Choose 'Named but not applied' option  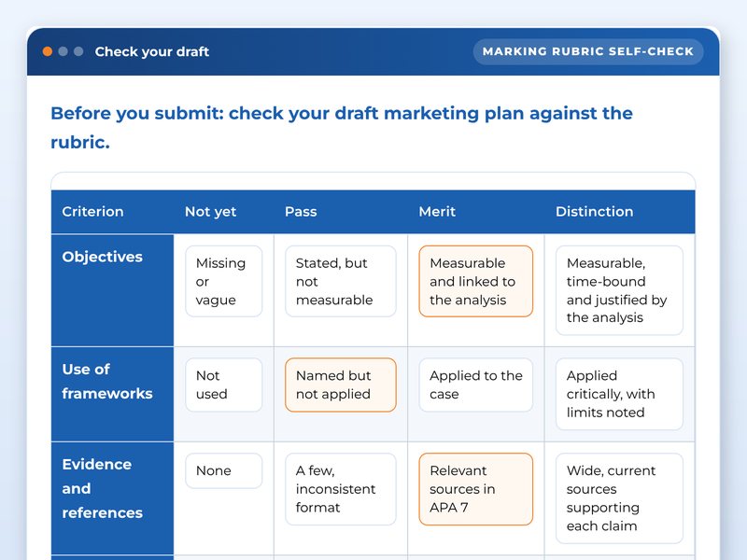tap(340, 385)
